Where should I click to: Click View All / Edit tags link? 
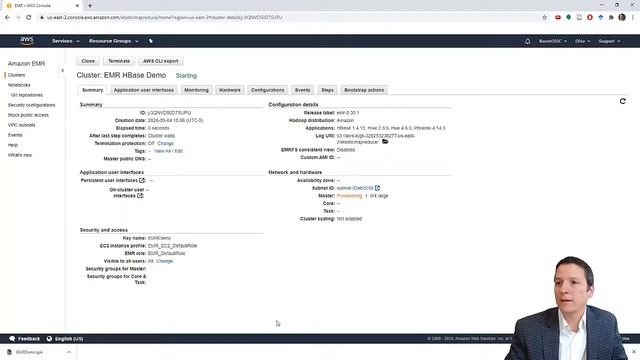pyautogui.click(x=169, y=151)
